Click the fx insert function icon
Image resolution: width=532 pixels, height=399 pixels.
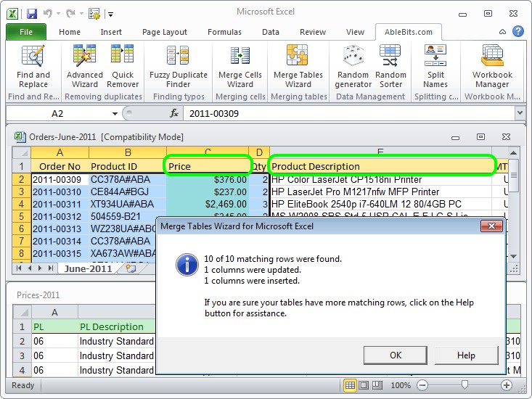[x=174, y=113]
